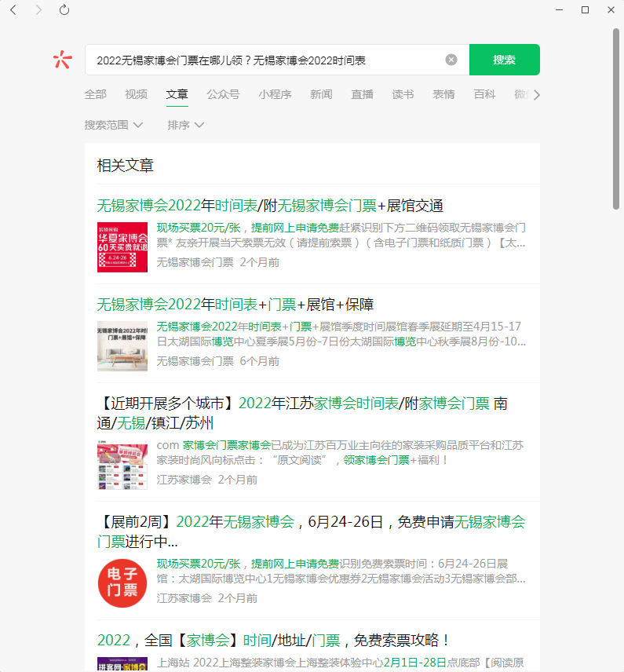Minimize the window
The height and width of the screenshot is (672, 624).
560,10
